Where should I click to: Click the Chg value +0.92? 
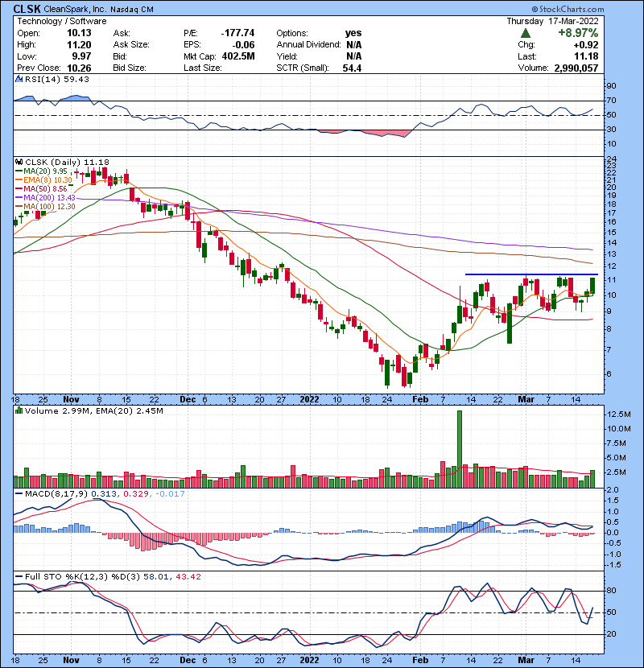point(585,45)
